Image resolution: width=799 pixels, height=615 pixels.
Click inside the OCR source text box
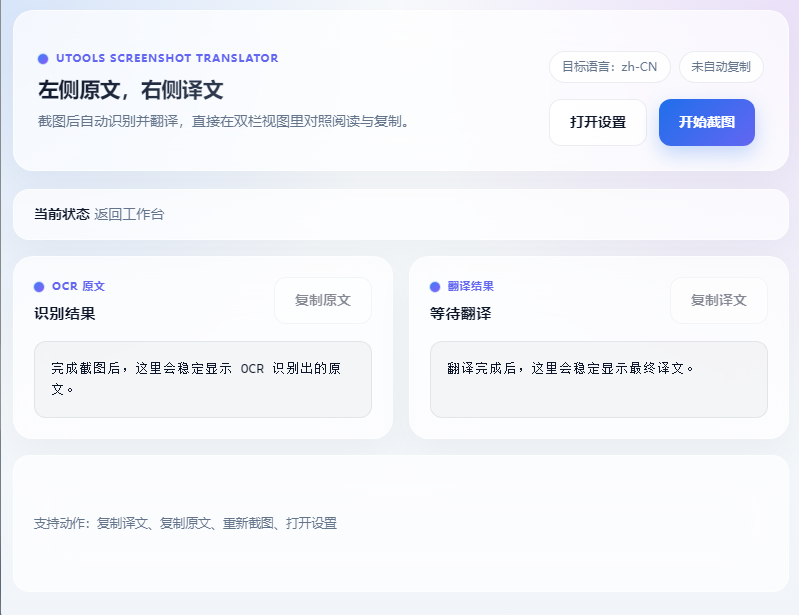coord(202,379)
